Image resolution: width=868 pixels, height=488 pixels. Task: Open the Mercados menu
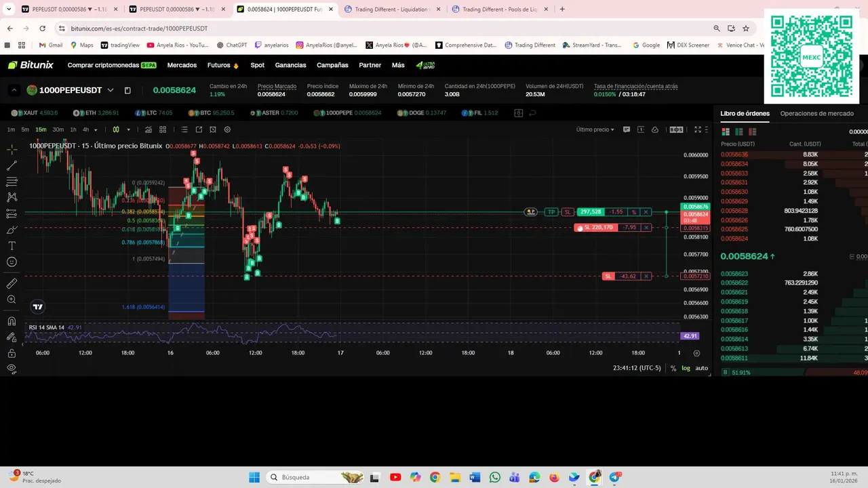pyautogui.click(x=182, y=65)
